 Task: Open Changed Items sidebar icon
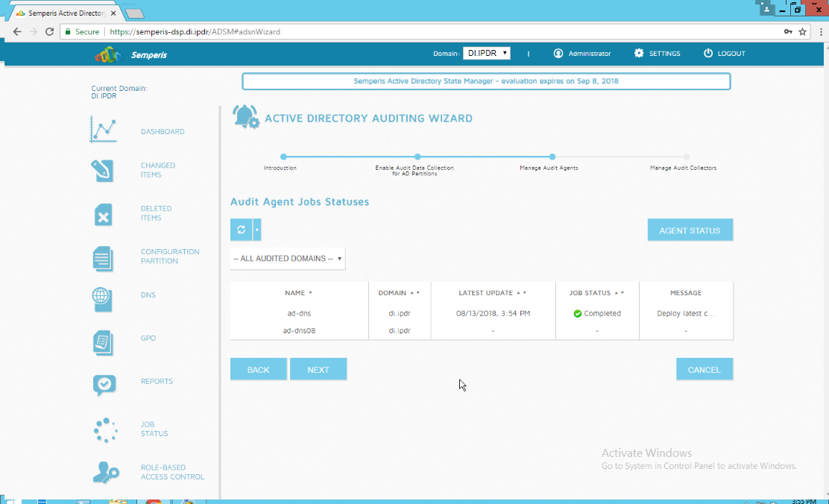click(102, 171)
